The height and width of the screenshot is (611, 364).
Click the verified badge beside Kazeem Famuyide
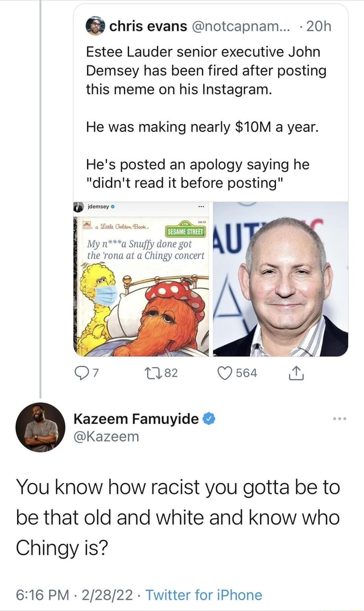[209, 420]
